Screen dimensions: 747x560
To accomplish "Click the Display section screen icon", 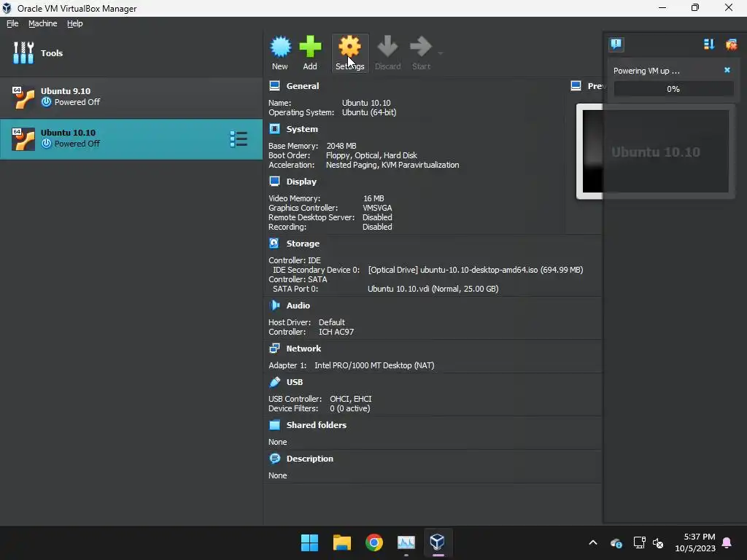I will (x=274, y=181).
